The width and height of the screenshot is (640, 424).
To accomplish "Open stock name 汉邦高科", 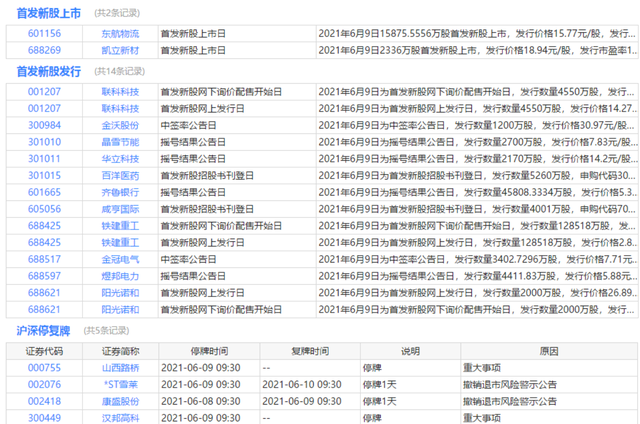I will tap(120, 418).
